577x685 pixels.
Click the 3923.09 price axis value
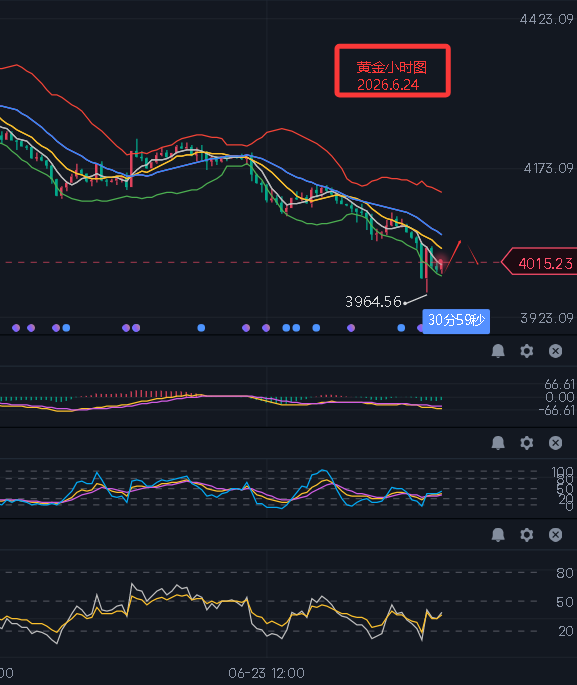[547, 318]
